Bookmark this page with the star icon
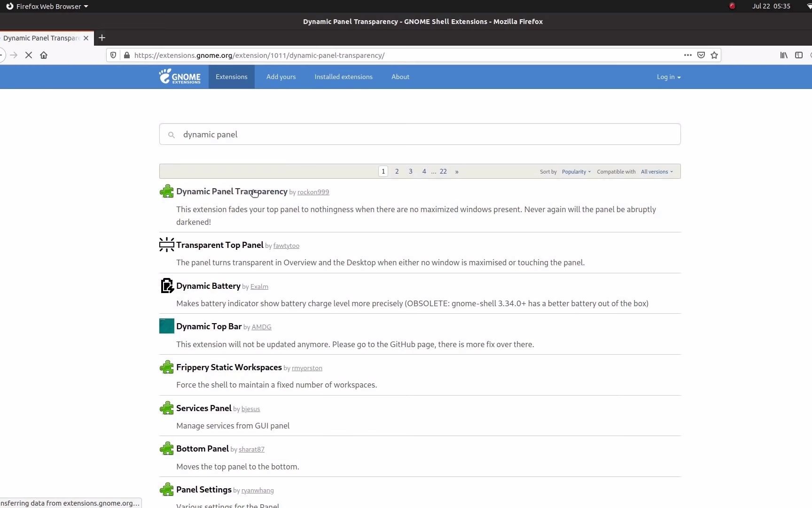 (714, 55)
